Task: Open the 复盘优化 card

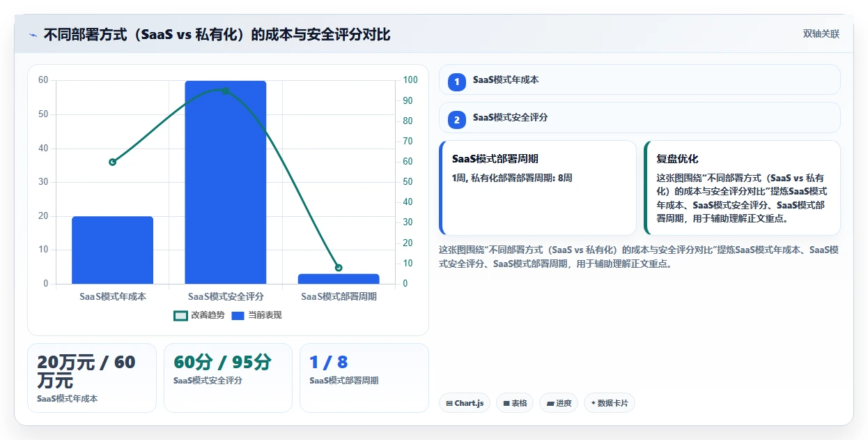Action: point(742,188)
